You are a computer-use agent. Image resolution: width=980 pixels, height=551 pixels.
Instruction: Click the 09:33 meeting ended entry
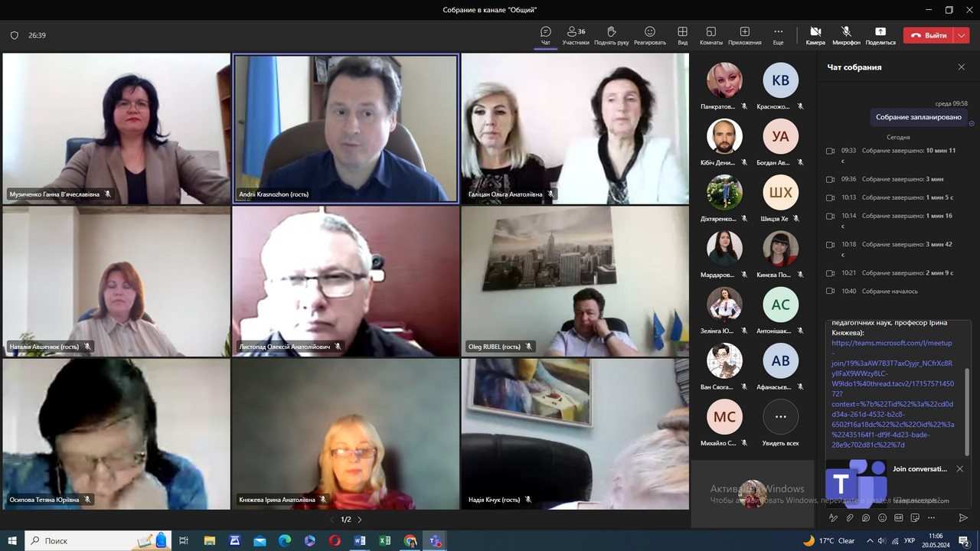coord(893,155)
